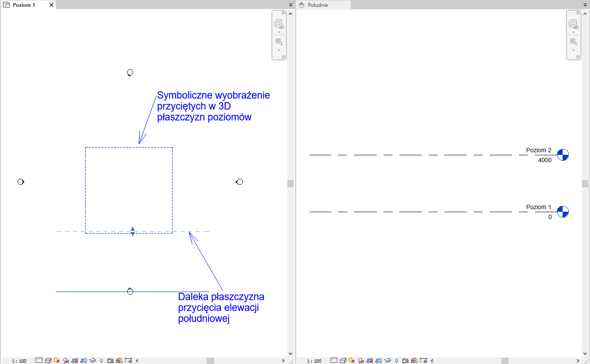This screenshot has width=590, height=364.
Task: Click the analytical model icon in Południe view
Action: [414, 361]
